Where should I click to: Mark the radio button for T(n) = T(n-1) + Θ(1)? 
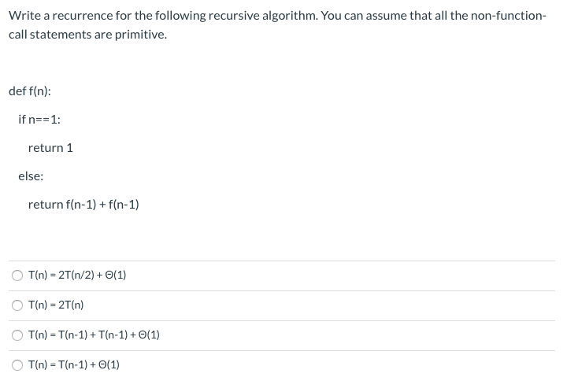17,365
